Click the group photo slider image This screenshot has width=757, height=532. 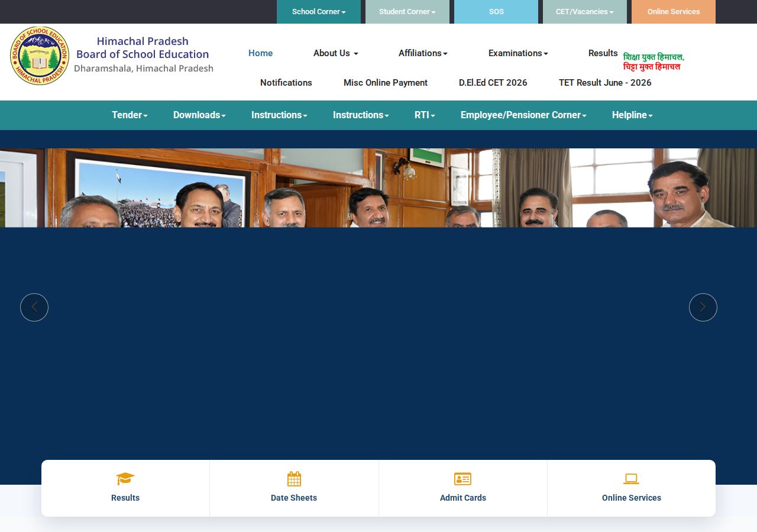[378, 188]
